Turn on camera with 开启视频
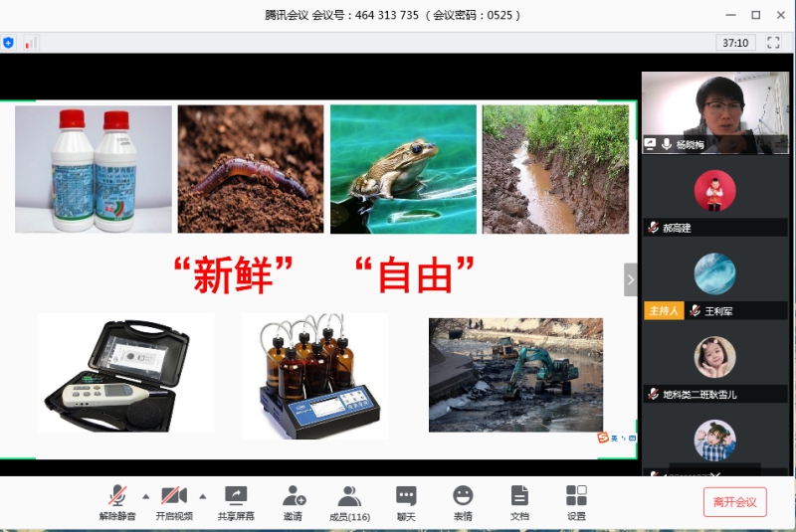The width and height of the screenshot is (796, 532). (x=173, y=501)
